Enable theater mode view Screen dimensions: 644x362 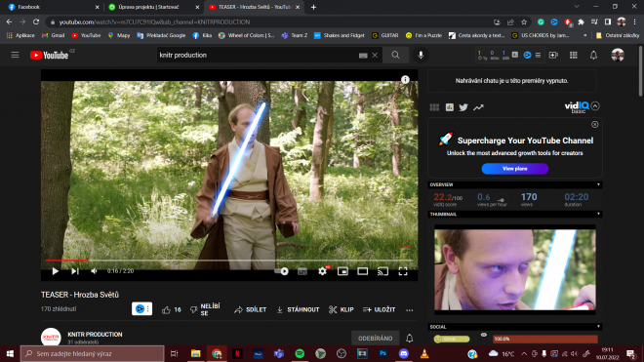pos(363,271)
